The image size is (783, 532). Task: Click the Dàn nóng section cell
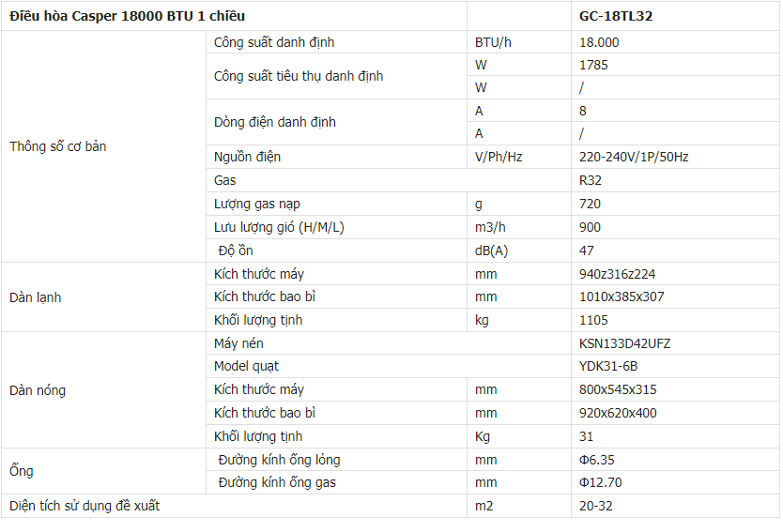click(38, 389)
